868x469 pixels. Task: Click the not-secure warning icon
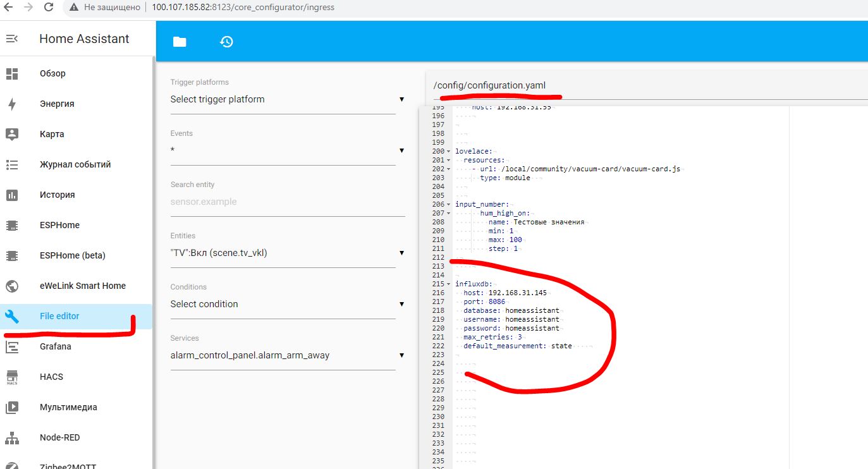pyautogui.click(x=74, y=8)
